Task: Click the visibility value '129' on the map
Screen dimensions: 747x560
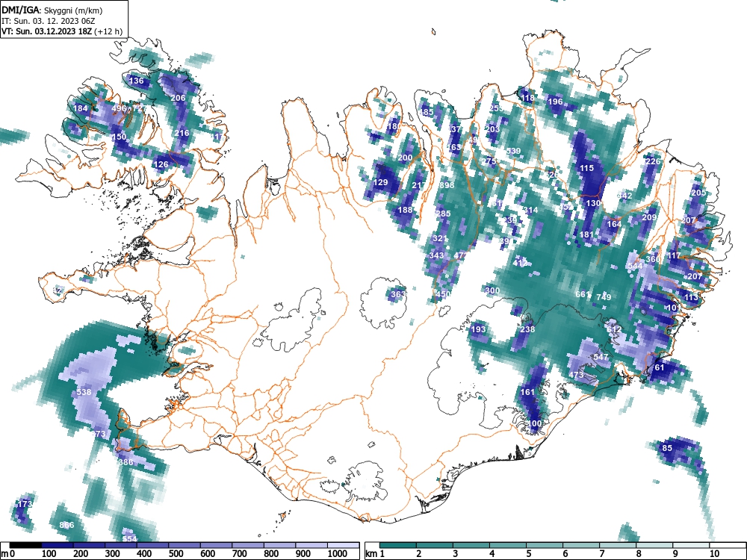Action: (x=380, y=182)
